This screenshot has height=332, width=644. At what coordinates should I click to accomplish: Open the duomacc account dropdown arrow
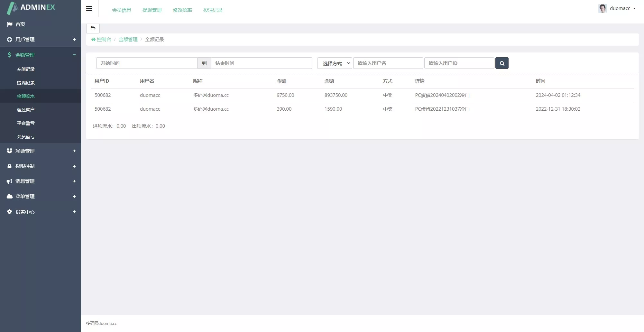pos(634,8)
